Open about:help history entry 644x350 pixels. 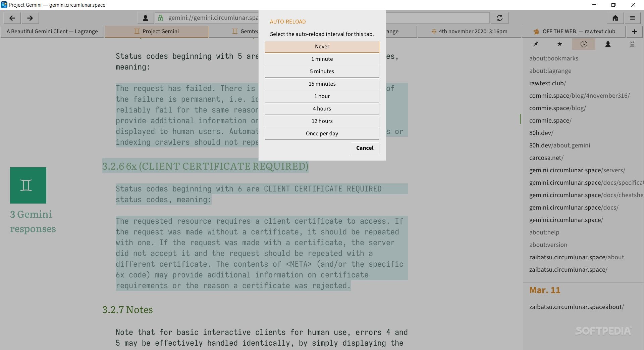(544, 232)
